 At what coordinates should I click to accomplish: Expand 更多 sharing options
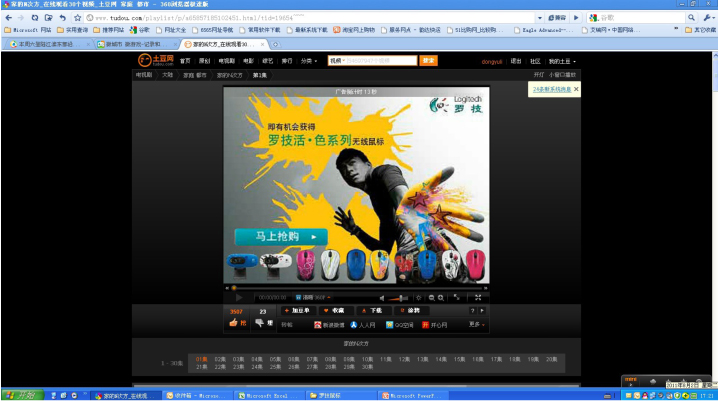click(477, 325)
